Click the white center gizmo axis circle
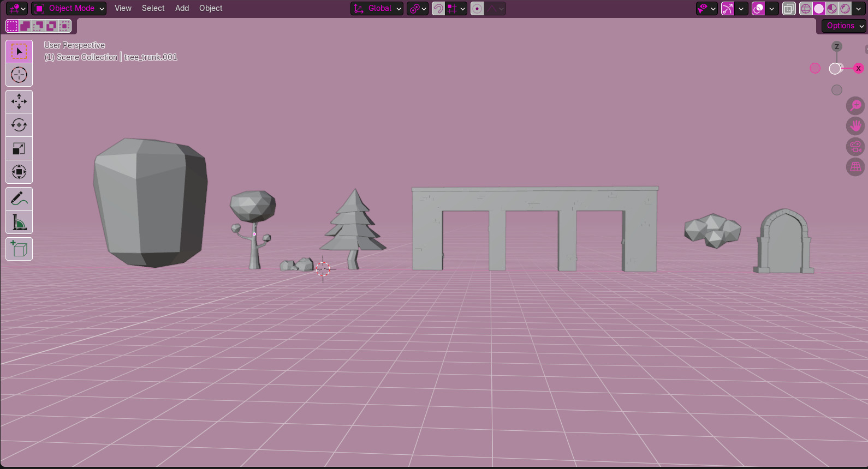This screenshot has height=469, width=868. point(835,68)
